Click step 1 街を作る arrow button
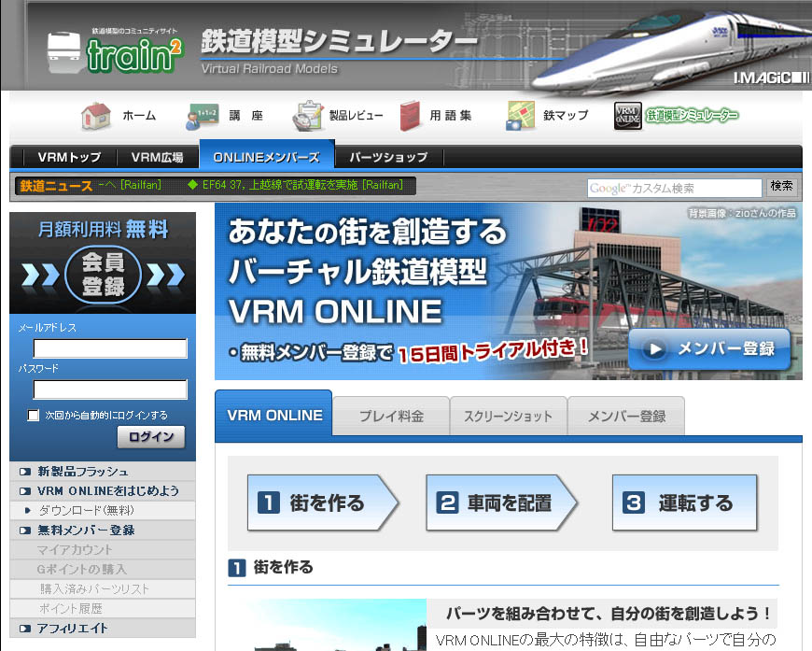Viewport: 812px width, 651px height. [x=323, y=502]
